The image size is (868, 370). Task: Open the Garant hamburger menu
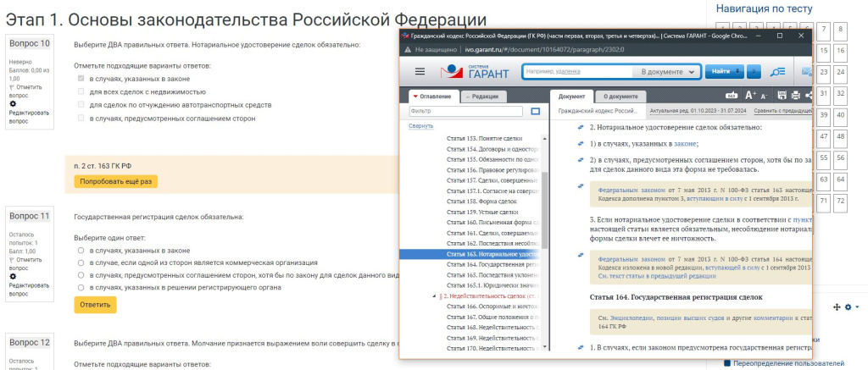(x=420, y=72)
